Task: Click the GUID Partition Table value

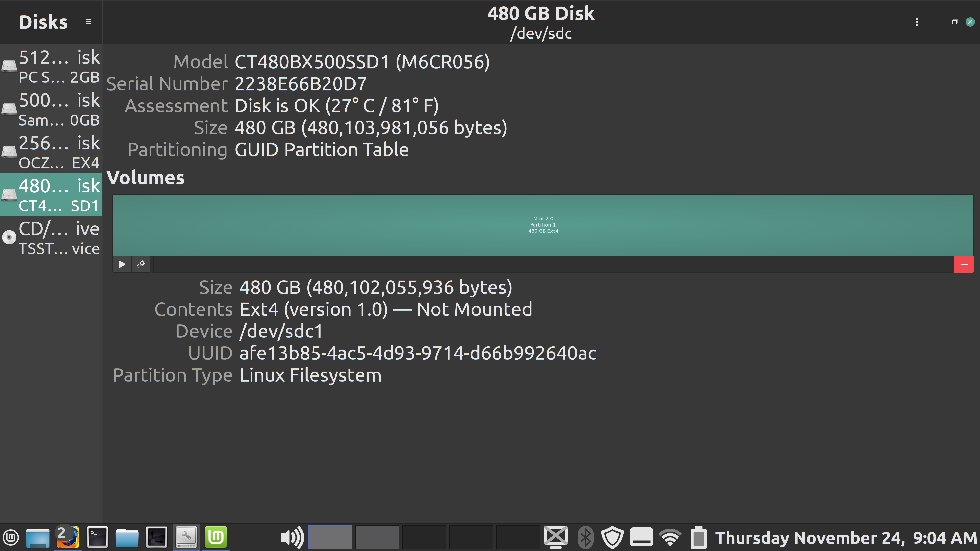Action: coord(322,150)
